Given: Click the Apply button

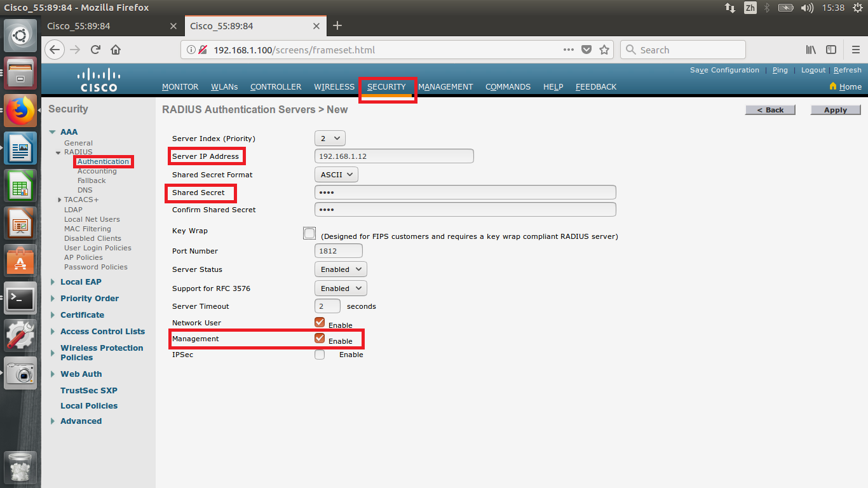Looking at the screenshot, I should point(836,110).
